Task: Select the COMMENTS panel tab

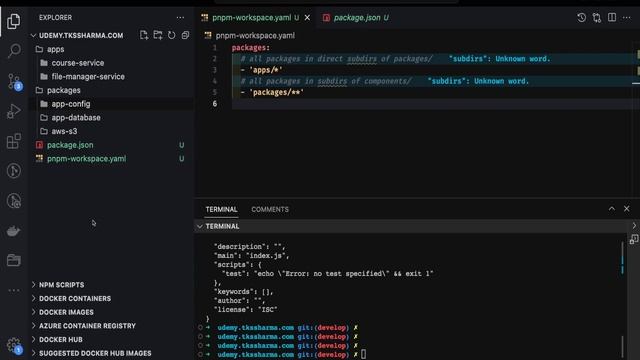Action: [x=270, y=209]
